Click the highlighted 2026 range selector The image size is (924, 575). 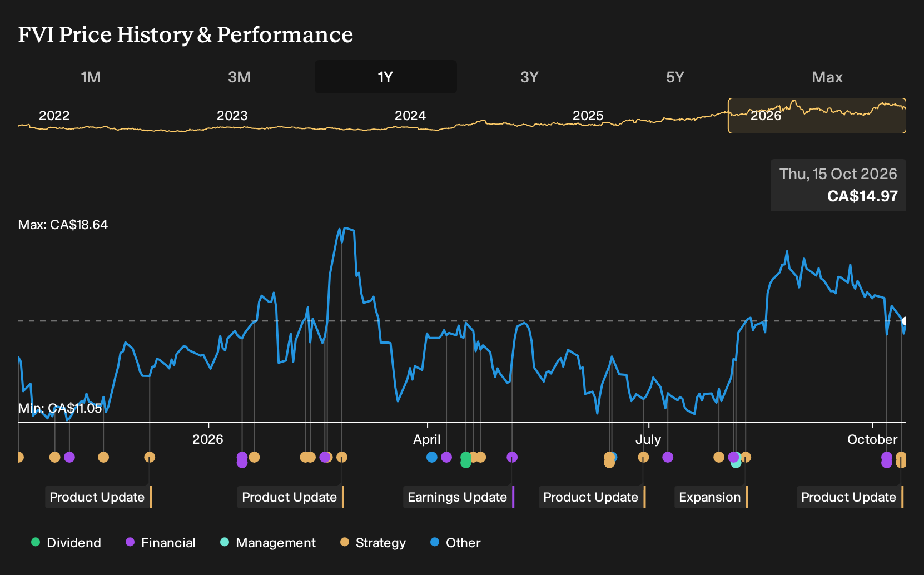click(817, 116)
